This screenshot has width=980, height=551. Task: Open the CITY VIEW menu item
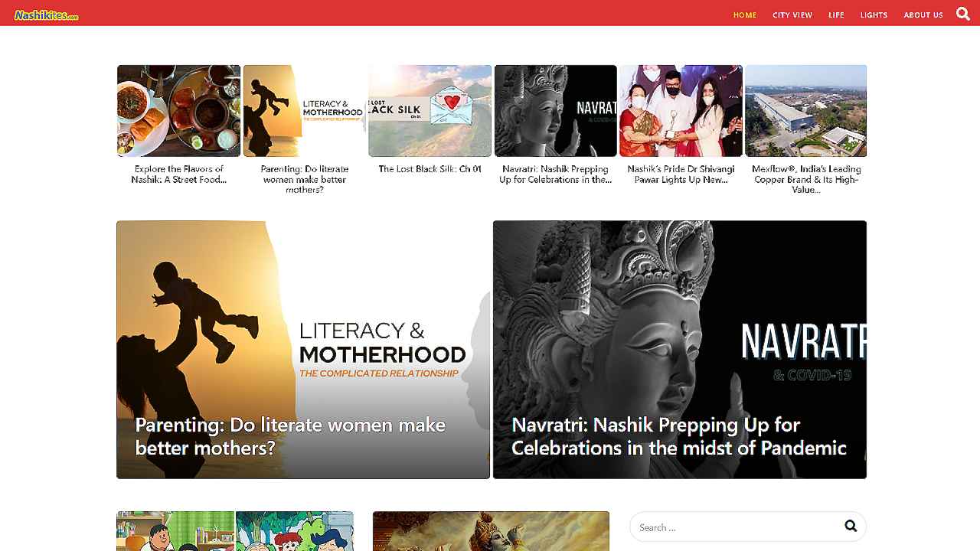pos(792,15)
